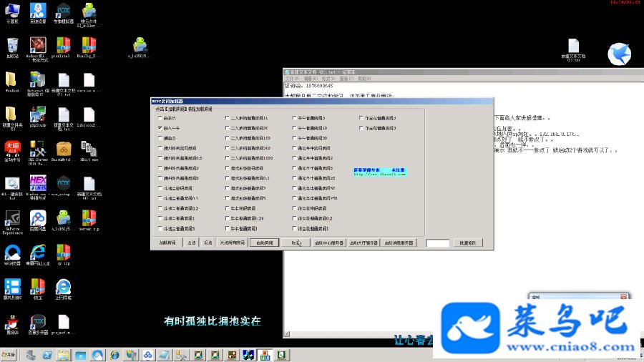Select the server.zip archive on the desktop
The image size is (644, 362).
pos(89,221)
